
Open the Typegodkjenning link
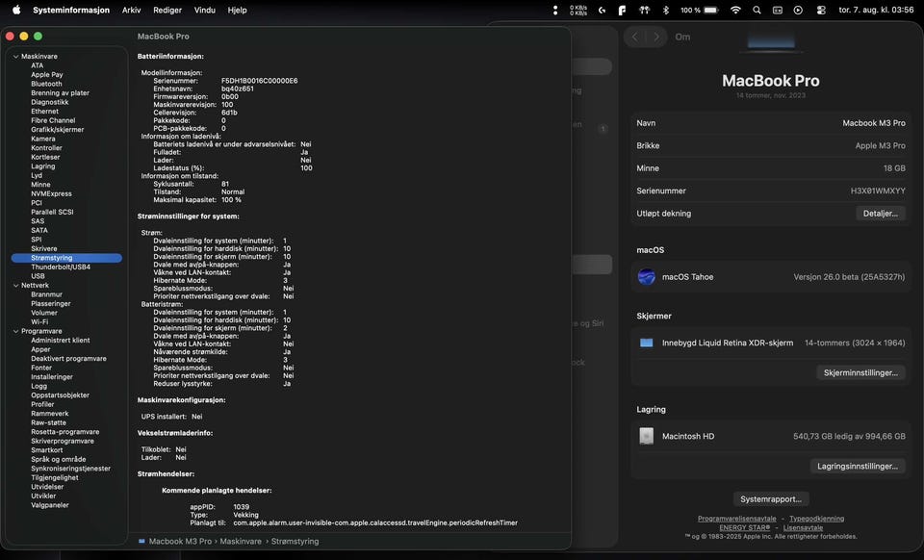click(817, 519)
